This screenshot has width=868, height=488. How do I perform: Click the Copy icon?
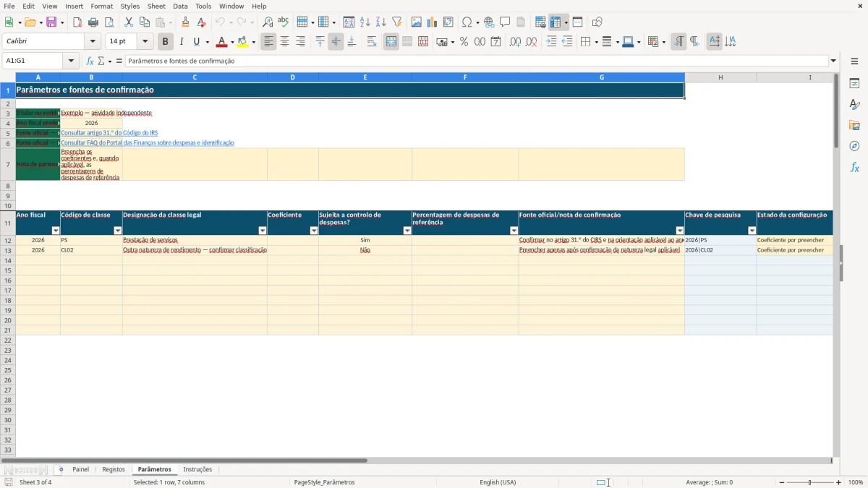[x=145, y=22]
